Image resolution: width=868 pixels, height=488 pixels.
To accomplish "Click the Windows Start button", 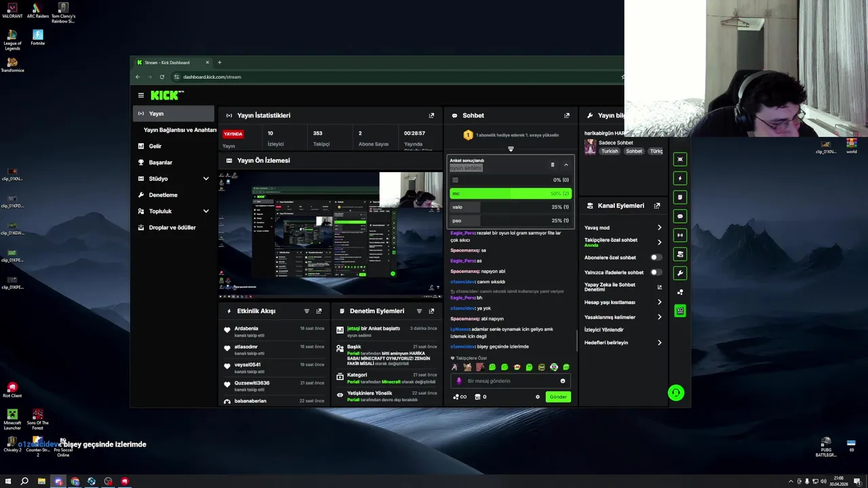I will tap(8, 481).
